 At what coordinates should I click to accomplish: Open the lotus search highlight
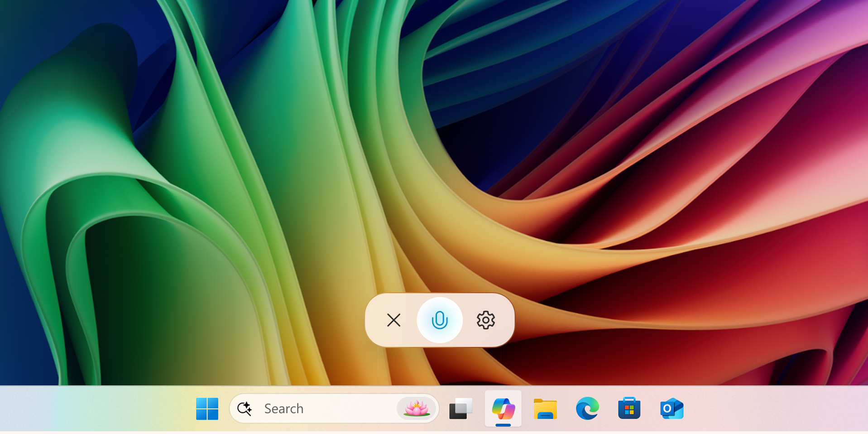(x=416, y=409)
